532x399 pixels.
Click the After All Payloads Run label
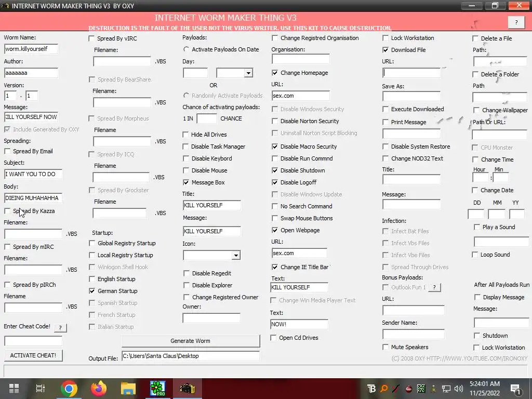point(502,285)
